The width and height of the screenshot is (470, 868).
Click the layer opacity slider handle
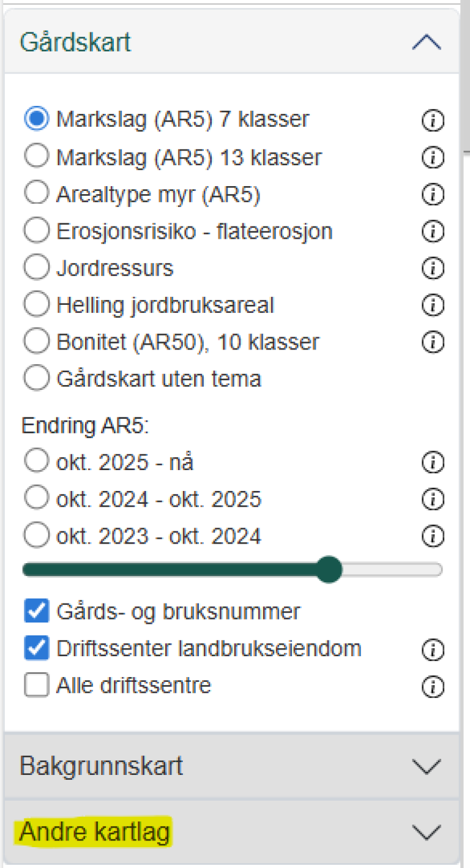tap(329, 570)
